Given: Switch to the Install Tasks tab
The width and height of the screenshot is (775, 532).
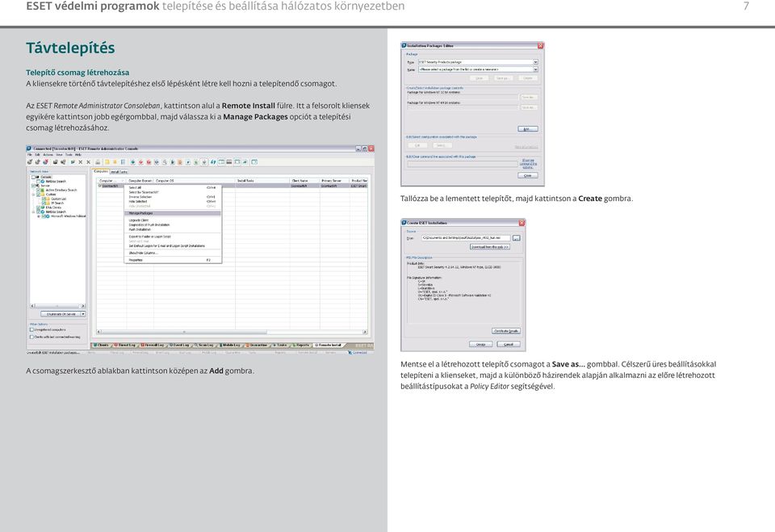Looking at the screenshot, I should 119,172.
